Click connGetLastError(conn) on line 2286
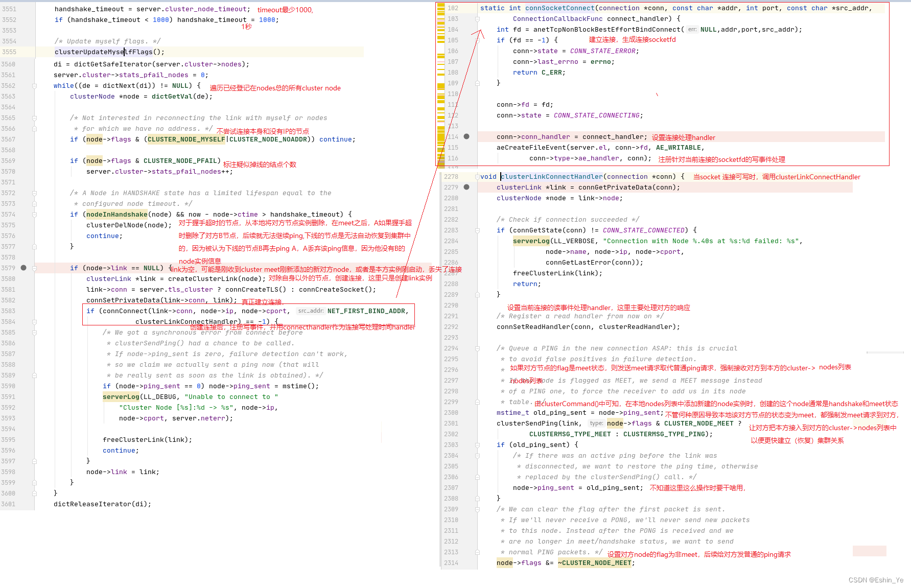 tap(593, 263)
